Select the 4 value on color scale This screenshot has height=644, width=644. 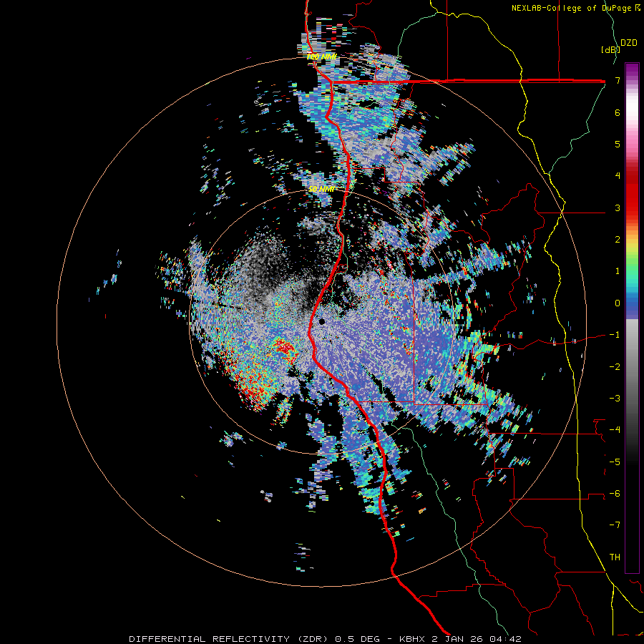[x=618, y=176]
